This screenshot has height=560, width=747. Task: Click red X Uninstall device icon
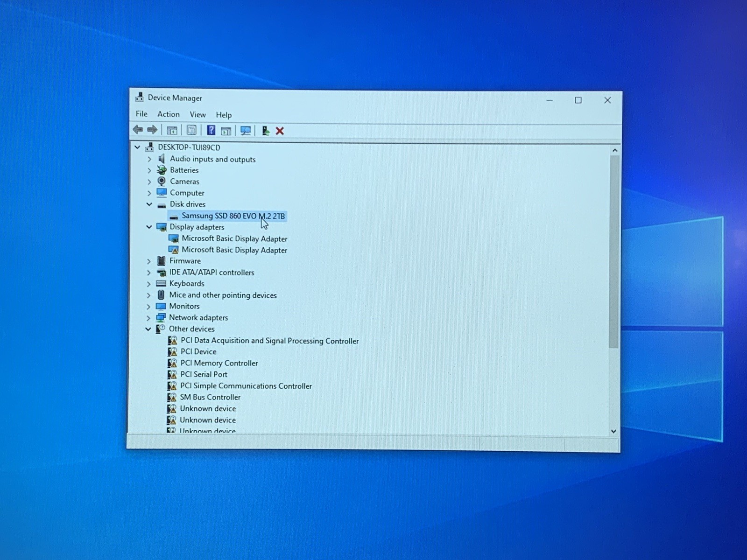[280, 131]
